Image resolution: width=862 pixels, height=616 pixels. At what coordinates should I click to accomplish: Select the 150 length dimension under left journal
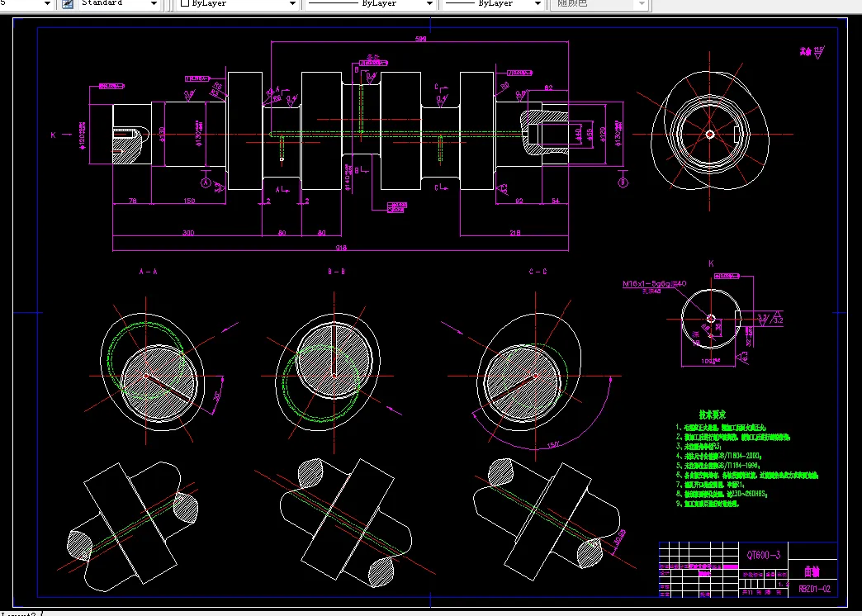pos(189,201)
